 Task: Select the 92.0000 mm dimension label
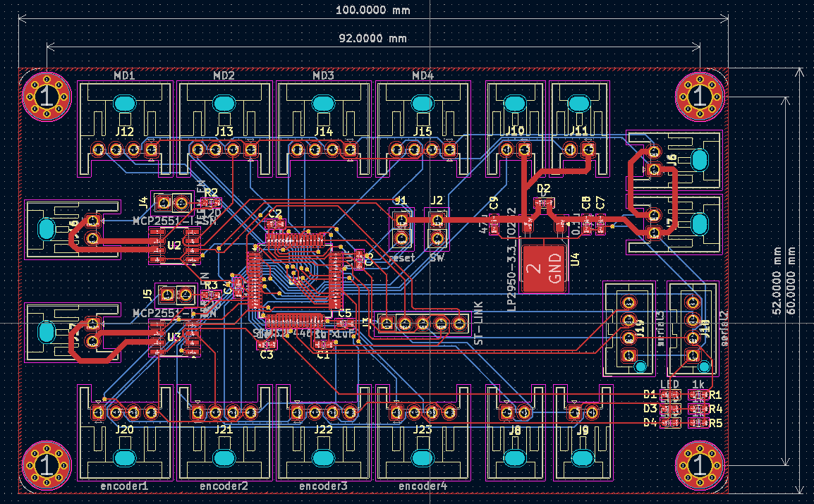click(373, 38)
